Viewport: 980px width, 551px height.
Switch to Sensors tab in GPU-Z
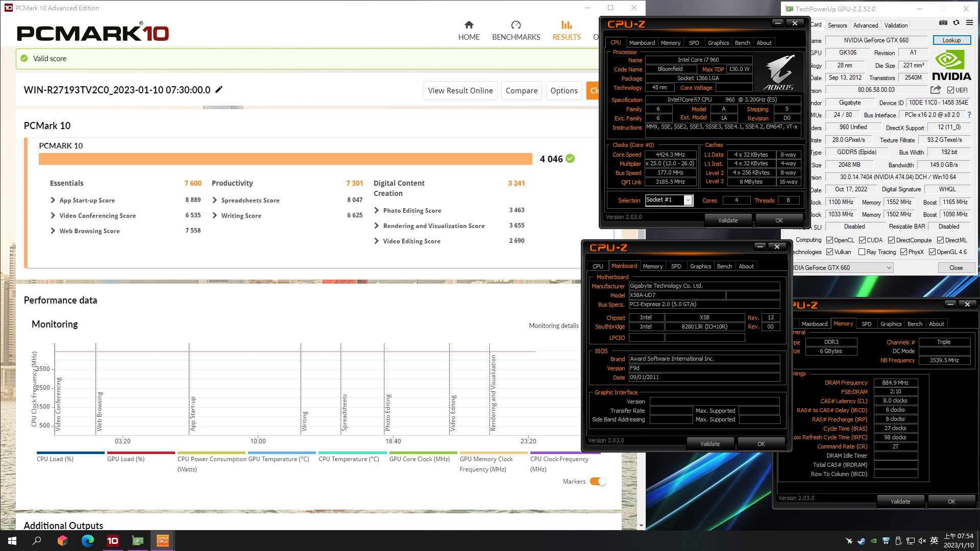(x=837, y=25)
